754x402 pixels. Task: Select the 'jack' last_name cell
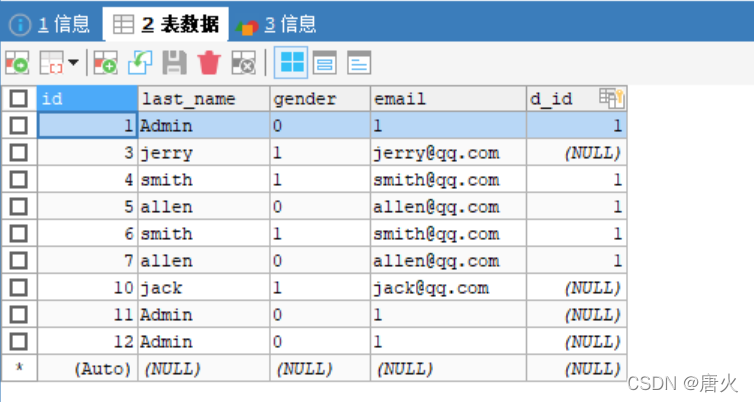(x=204, y=288)
